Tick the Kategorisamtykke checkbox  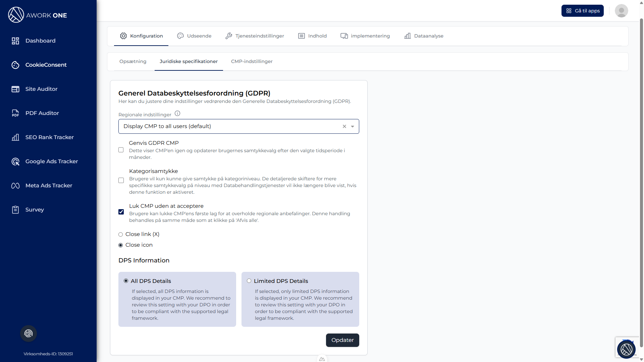(121, 180)
